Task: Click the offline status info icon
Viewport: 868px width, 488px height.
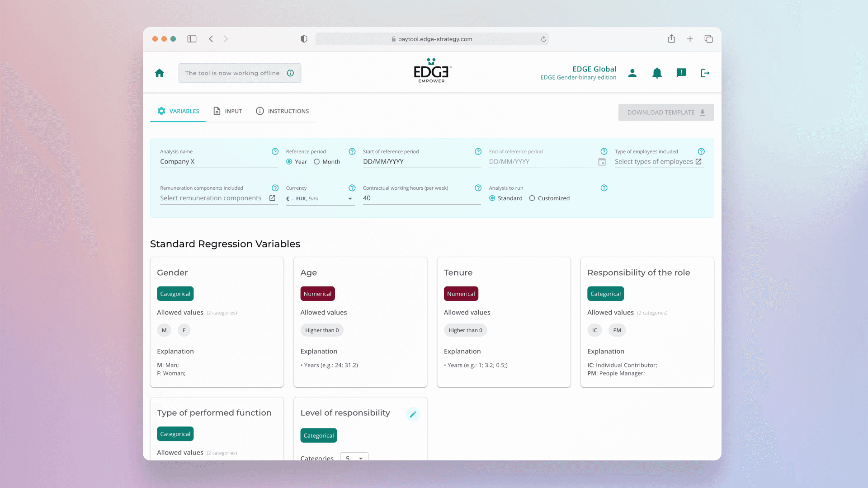Action: point(290,73)
